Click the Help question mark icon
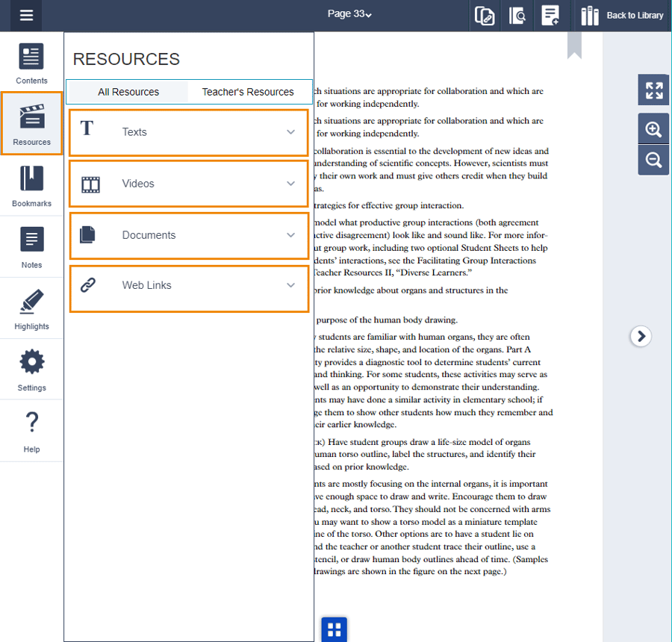This screenshot has height=642, width=672. point(31,431)
